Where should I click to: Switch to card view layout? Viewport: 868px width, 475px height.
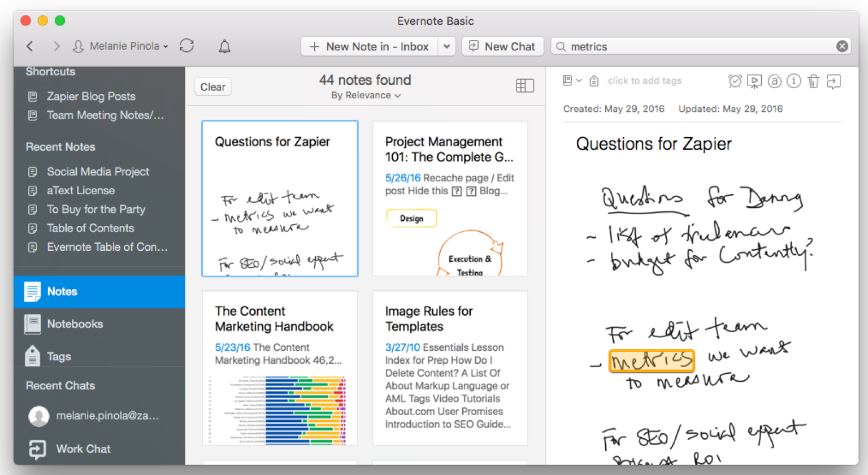click(x=524, y=85)
